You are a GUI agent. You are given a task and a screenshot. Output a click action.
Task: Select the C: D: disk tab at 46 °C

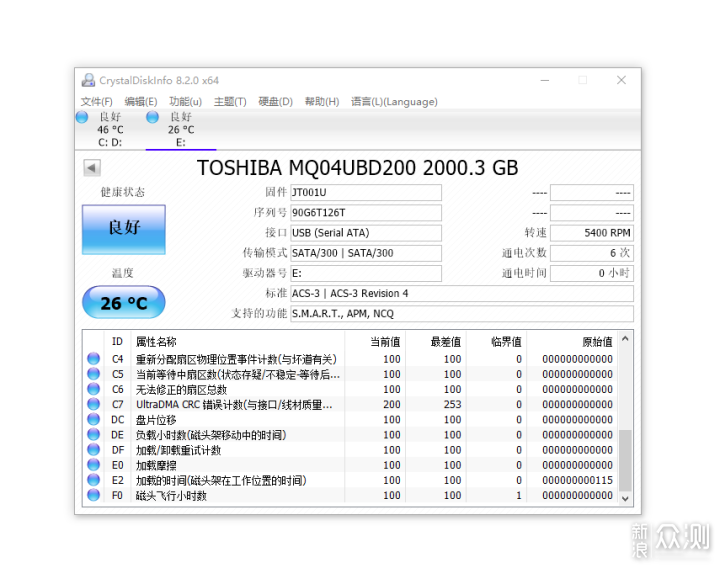(110, 129)
